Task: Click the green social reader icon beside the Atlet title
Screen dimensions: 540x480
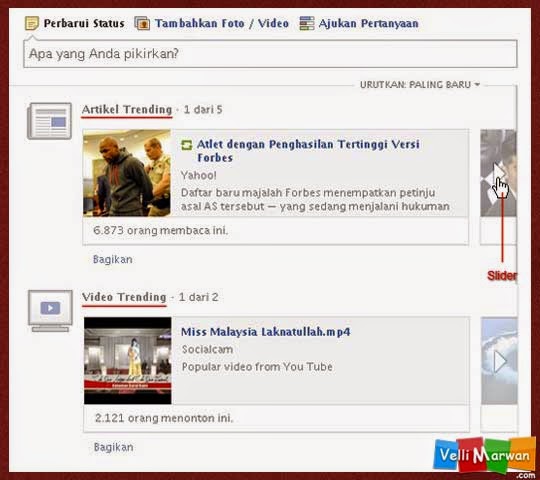Action: coord(186,145)
